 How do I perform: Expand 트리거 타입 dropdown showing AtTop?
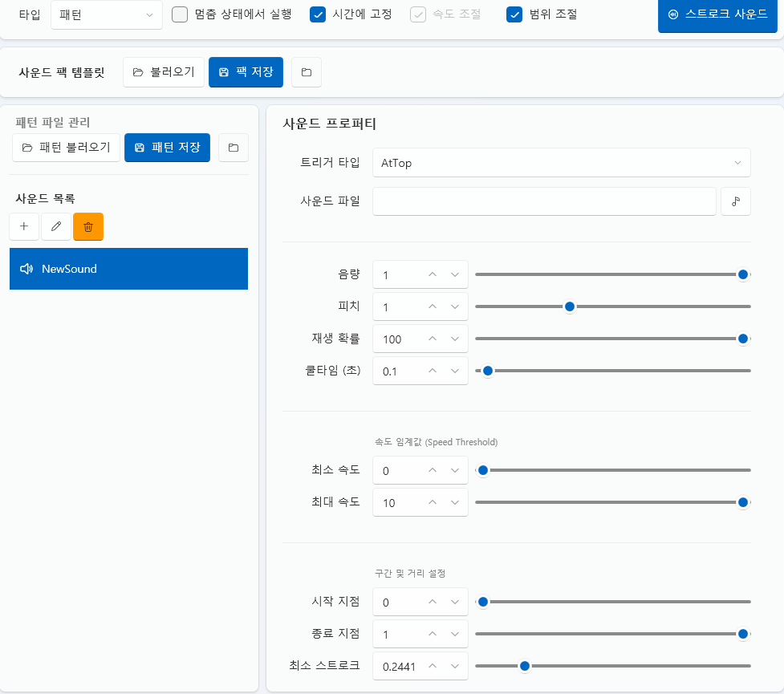coord(561,163)
